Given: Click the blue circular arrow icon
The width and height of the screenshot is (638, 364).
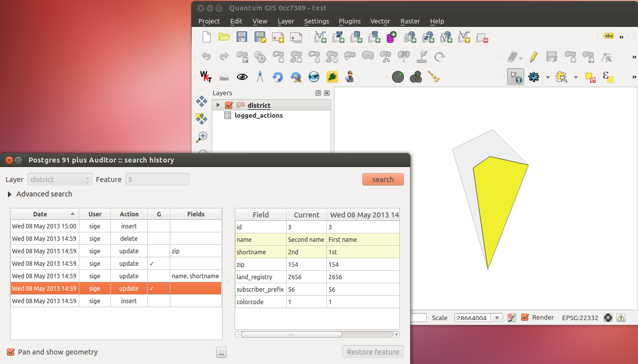Looking at the screenshot, I should [278, 77].
